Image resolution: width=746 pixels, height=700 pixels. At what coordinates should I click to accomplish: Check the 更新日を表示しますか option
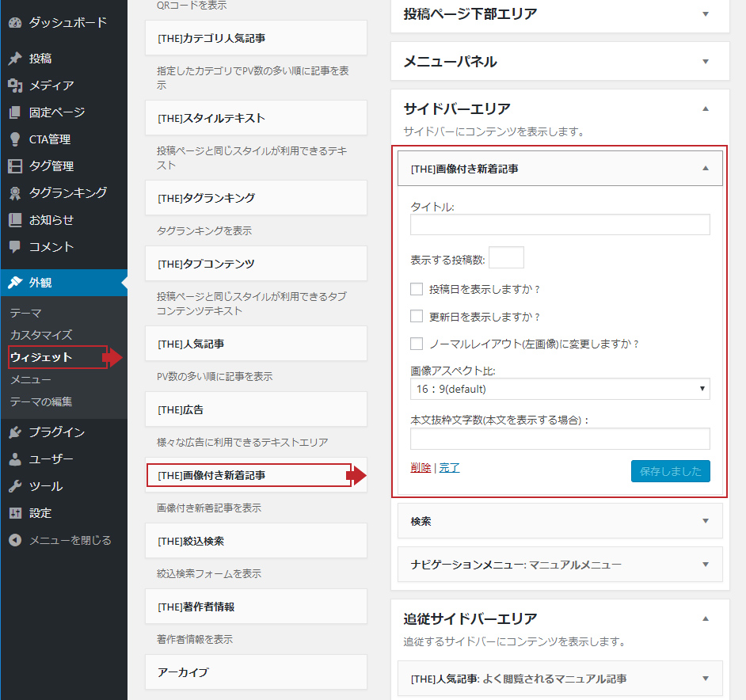[x=417, y=316]
